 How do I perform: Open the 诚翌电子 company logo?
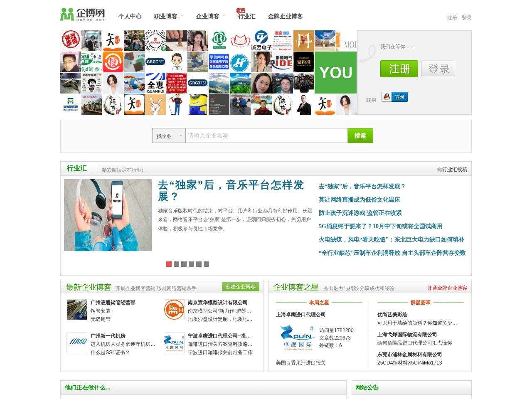point(261,41)
